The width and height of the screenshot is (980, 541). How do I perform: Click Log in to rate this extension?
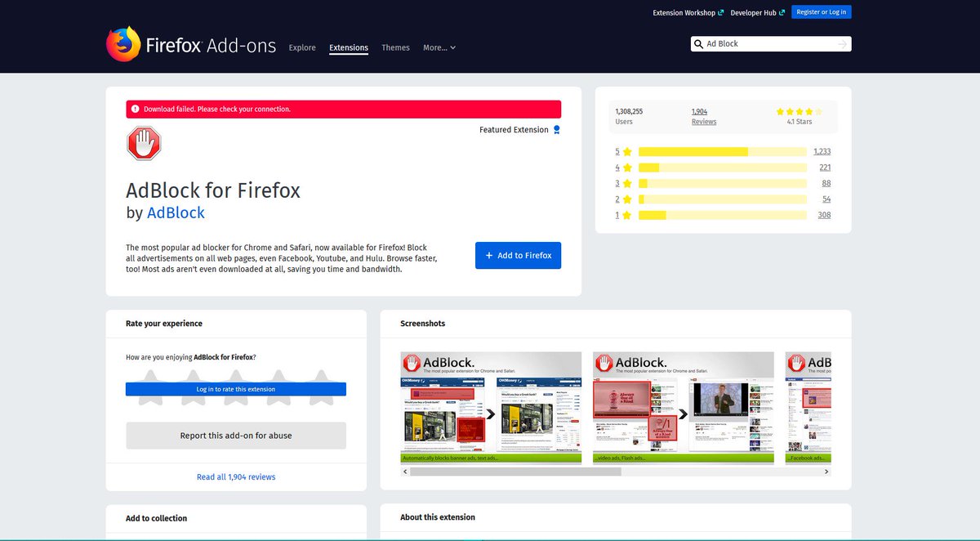(x=236, y=389)
